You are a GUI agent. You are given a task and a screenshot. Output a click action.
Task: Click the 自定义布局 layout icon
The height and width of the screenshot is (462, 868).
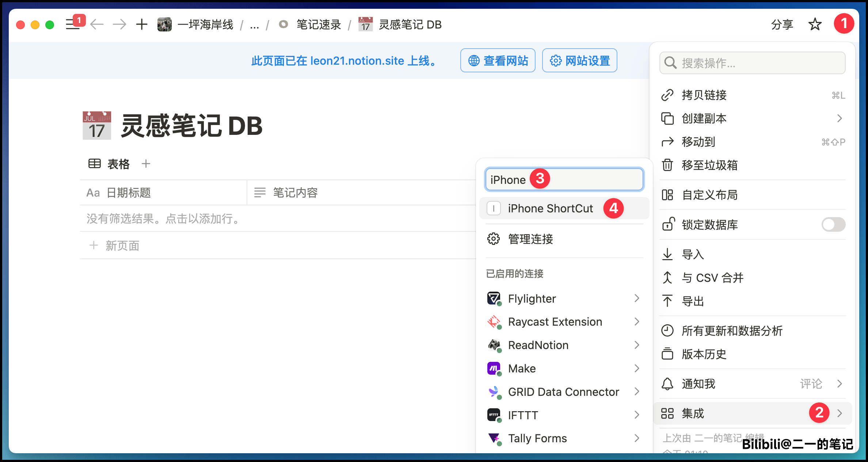coord(667,195)
